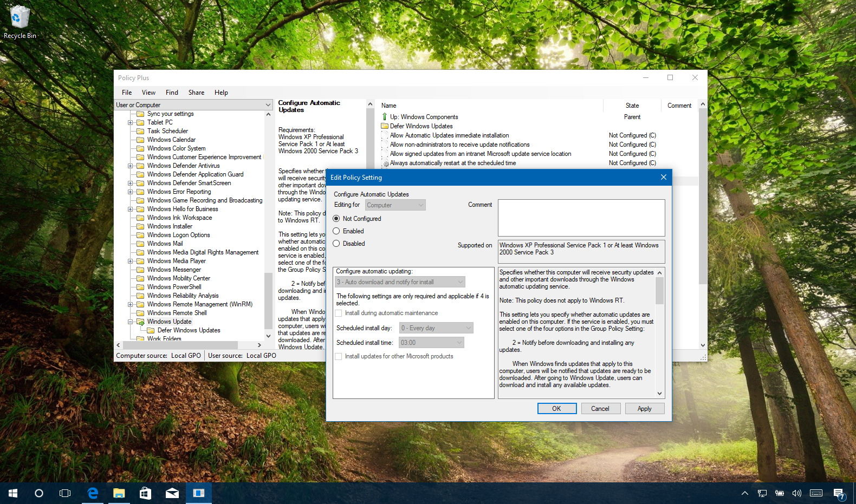Image resolution: width=856 pixels, height=504 pixels.
Task: Open the Find menu
Action: pos(172,93)
